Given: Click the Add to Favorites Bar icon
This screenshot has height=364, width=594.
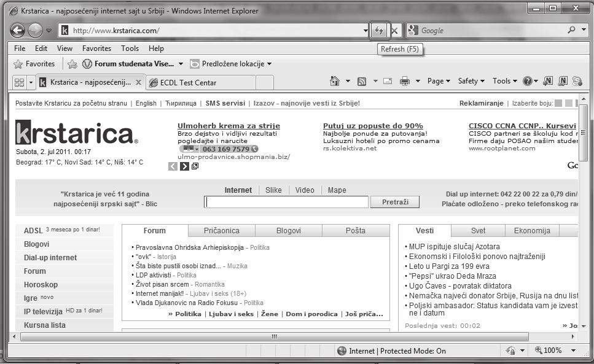Looking at the screenshot, I should point(72,64).
